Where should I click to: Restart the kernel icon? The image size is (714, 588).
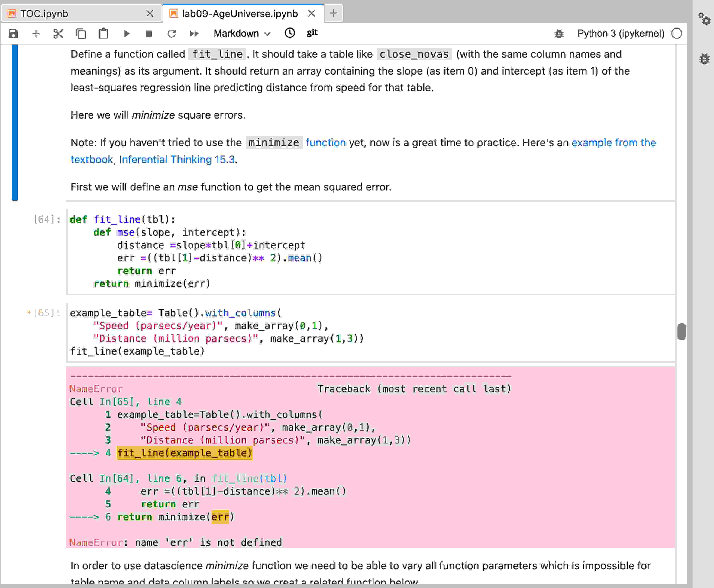click(x=171, y=34)
